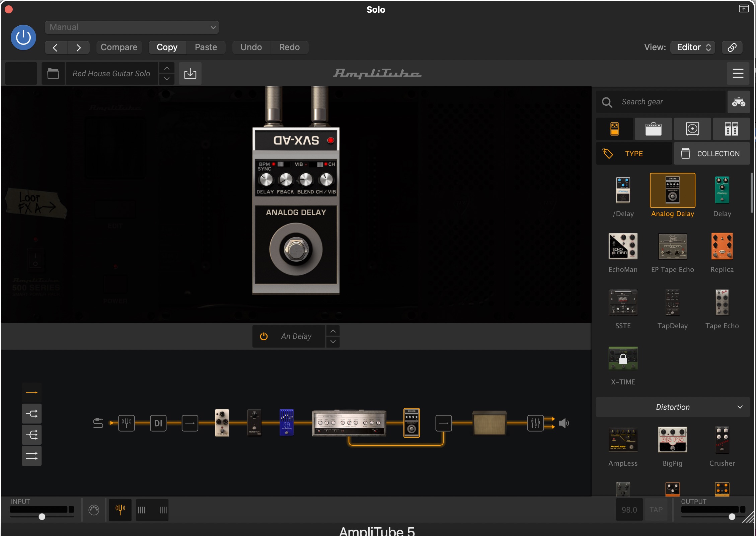
Task: Select the TapDelay pedal
Action: [673, 302]
